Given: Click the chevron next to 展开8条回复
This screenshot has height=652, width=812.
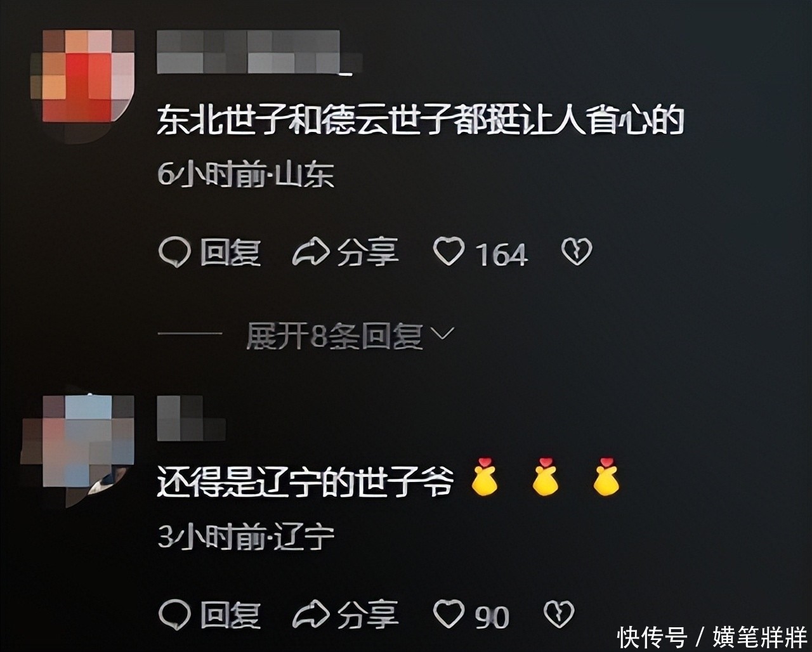Looking at the screenshot, I should pyautogui.click(x=443, y=334).
